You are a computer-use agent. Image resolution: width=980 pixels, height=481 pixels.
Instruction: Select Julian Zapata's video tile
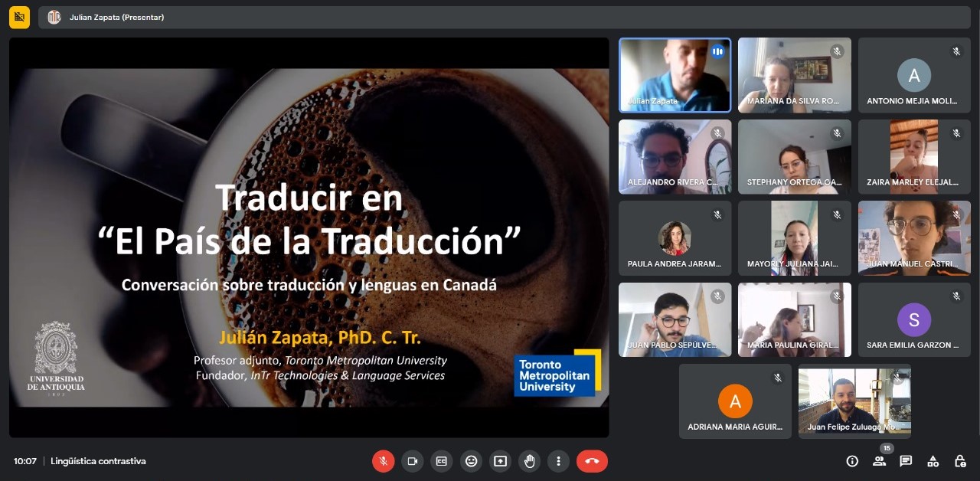pos(675,75)
